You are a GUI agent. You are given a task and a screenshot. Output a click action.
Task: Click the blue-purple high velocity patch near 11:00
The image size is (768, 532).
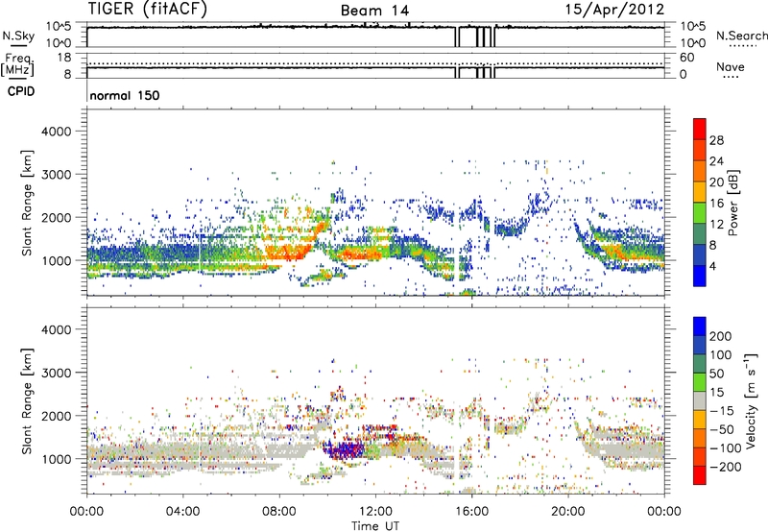point(345,448)
